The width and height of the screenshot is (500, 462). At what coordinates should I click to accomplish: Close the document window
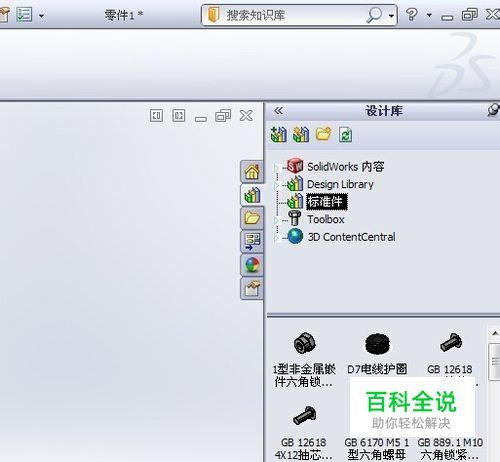(246, 116)
